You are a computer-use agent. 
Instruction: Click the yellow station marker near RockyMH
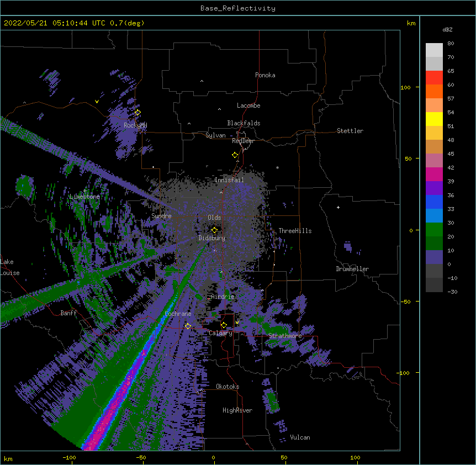click(x=137, y=113)
